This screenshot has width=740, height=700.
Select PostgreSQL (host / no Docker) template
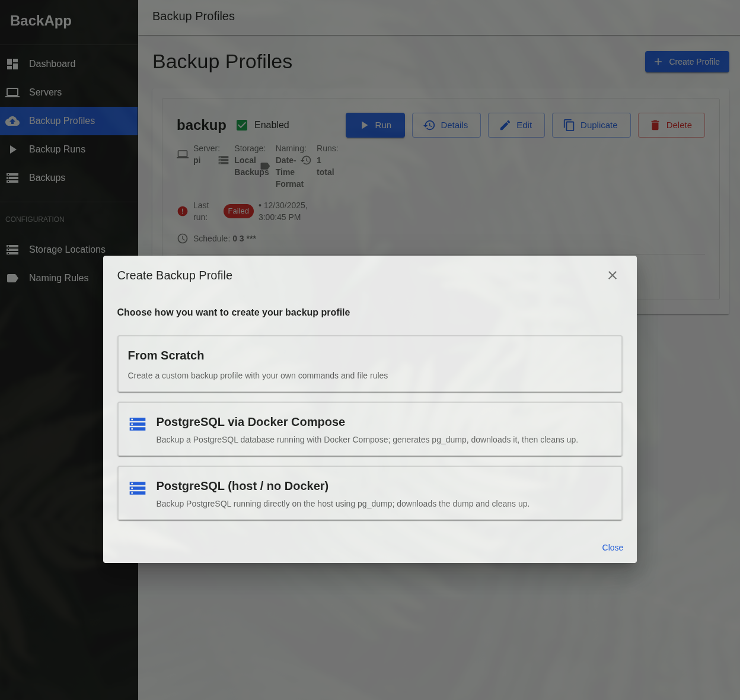click(370, 493)
